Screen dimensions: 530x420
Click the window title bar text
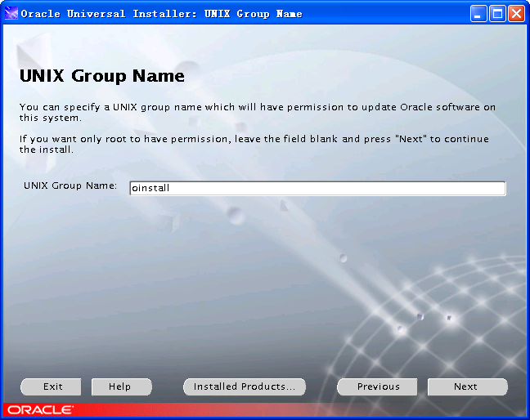(x=161, y=13)
